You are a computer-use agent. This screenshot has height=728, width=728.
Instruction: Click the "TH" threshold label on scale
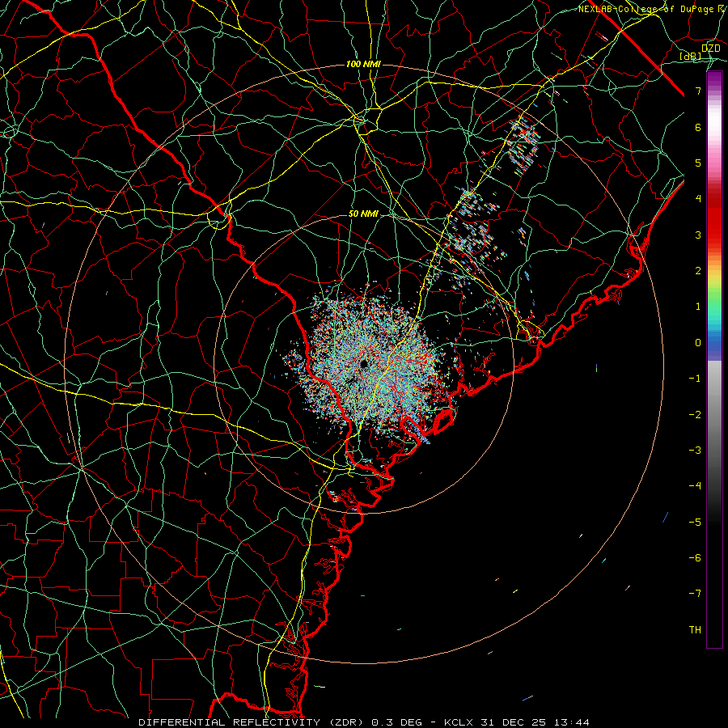coord(695,630)
